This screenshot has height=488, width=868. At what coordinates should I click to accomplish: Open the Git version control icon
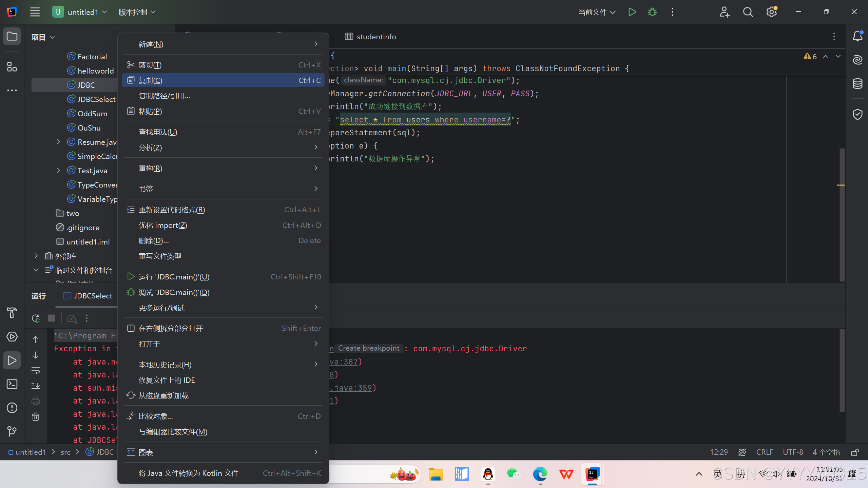pyautogui.click(x=12, y=431)
